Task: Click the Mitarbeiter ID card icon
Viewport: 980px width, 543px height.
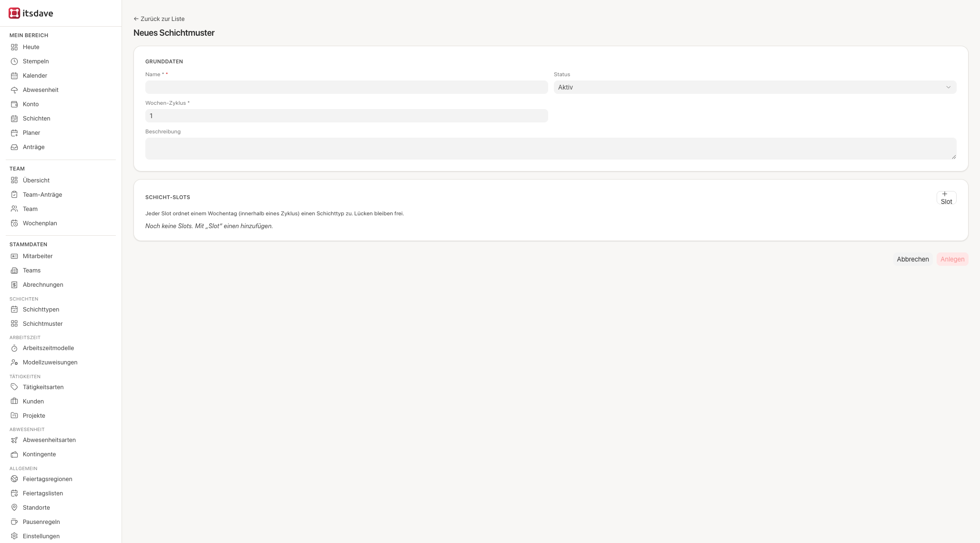Action: click(14, 256)
